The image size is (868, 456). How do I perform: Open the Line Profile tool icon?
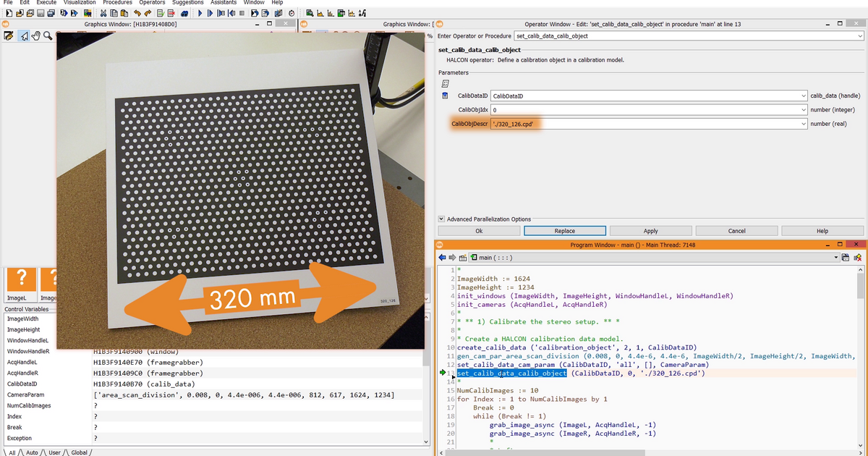352,13
